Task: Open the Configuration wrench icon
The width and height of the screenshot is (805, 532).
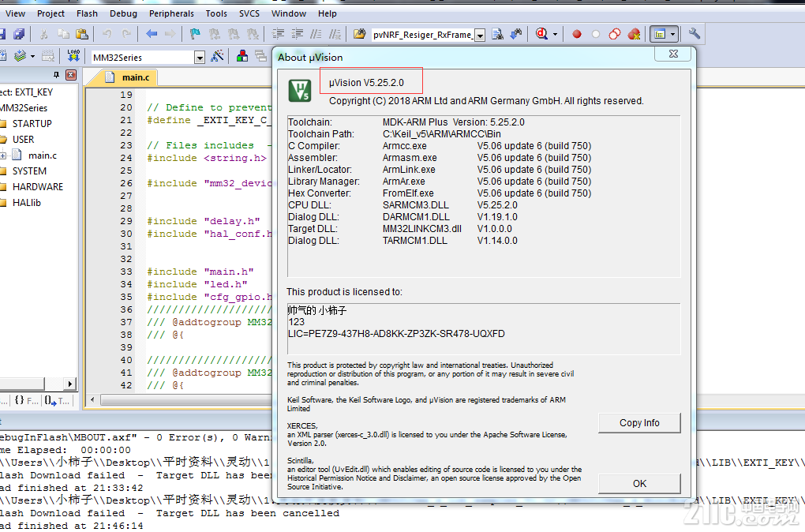Action: coord(694,35)
